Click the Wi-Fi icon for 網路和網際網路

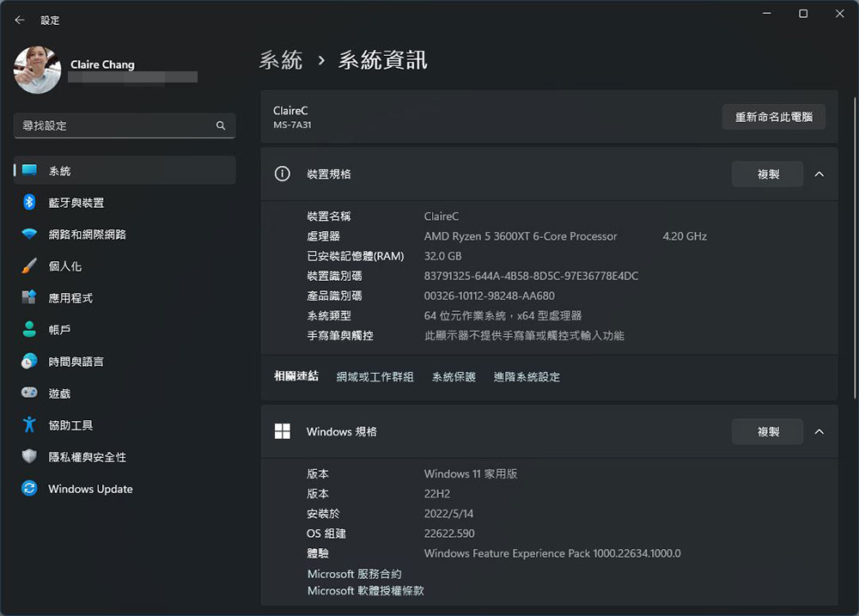click(x=29, y=235)
